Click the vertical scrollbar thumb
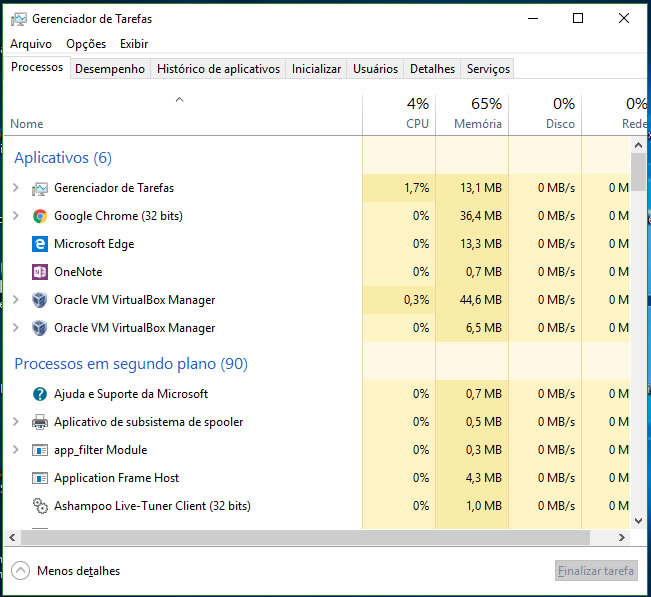 tap(639, 172)
